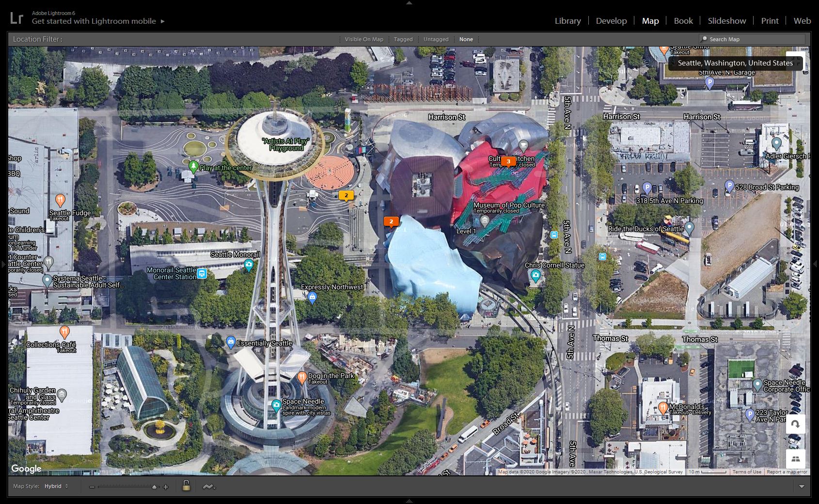819x504 pixels.
Task: Click Report a map error link
Action: [787, 472]
